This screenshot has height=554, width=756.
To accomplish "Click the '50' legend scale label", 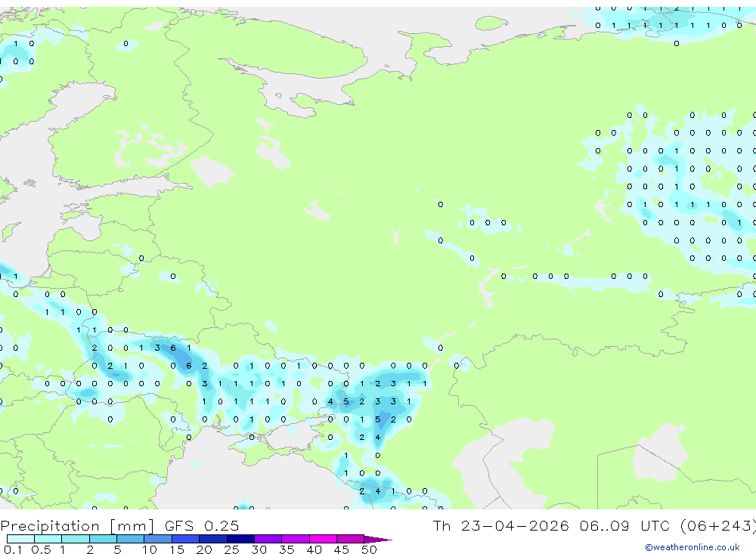I will [x=369, y=549].
